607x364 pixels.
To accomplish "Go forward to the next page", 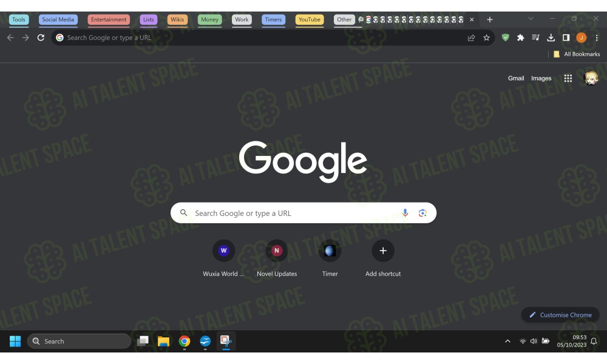I will point(25,38).
